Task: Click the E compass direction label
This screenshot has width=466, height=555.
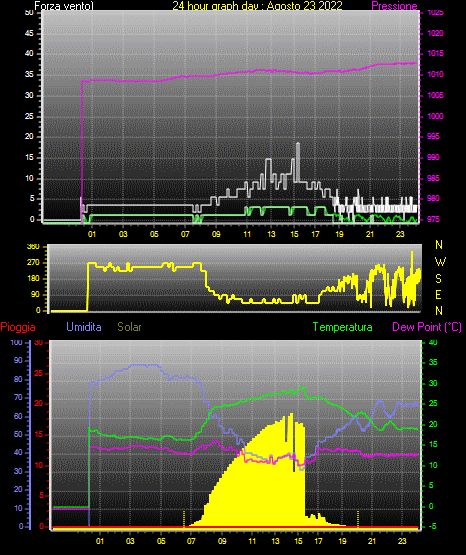Action: click(438, 294)
